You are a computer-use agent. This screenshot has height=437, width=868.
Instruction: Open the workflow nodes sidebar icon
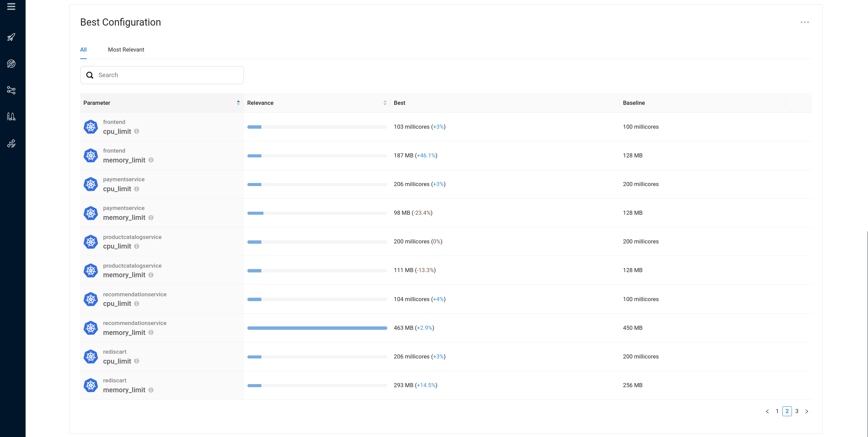point(11,90)
